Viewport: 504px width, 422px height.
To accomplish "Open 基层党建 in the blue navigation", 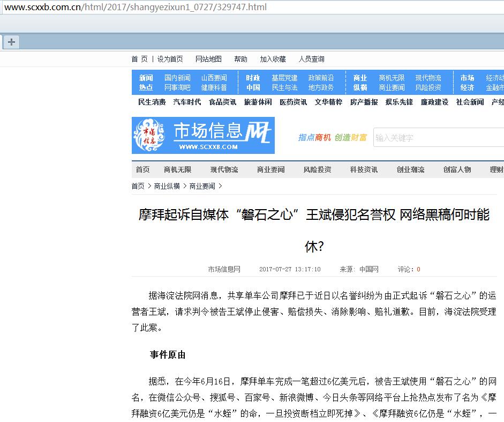I will point(284,78).
